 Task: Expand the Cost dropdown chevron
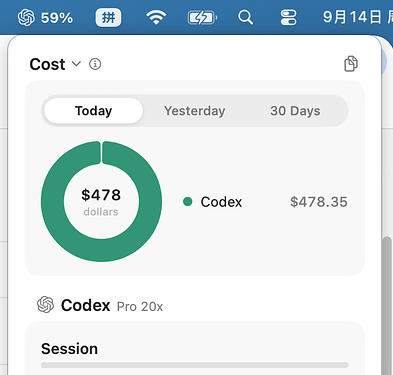point(76,64)
